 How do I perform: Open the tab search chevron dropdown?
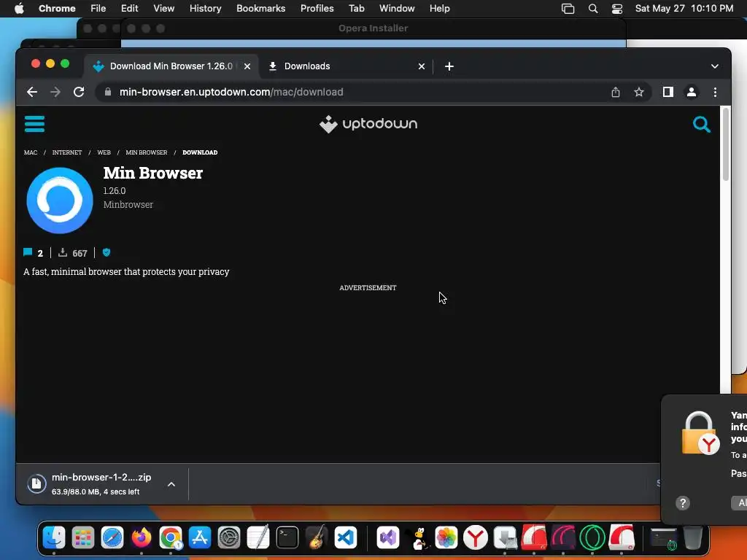tap(715, 66)
